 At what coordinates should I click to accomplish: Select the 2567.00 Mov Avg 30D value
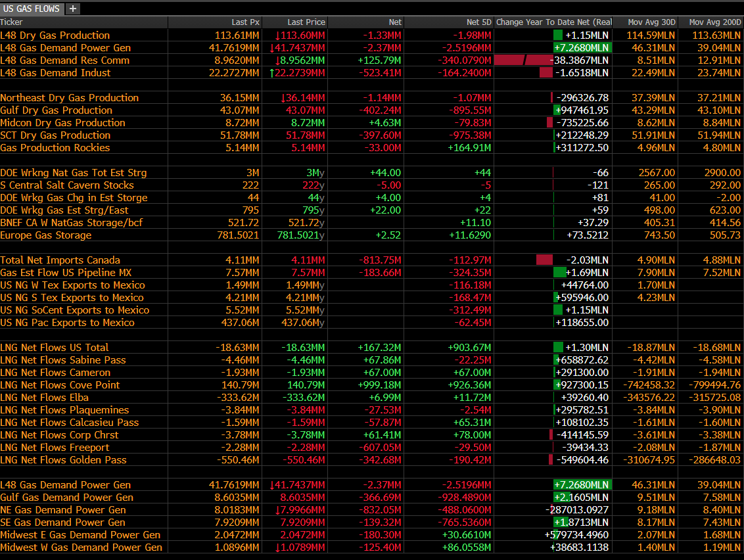tap(657, 173)
